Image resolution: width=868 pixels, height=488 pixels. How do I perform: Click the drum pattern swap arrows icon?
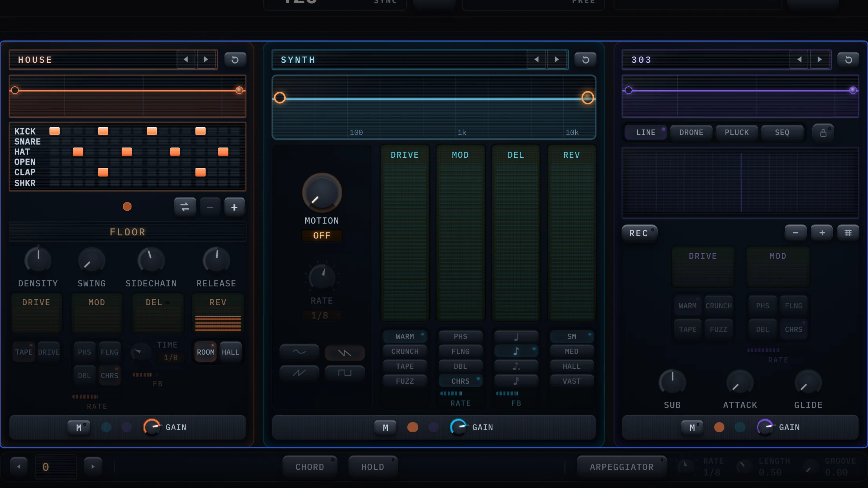point(185,207)
